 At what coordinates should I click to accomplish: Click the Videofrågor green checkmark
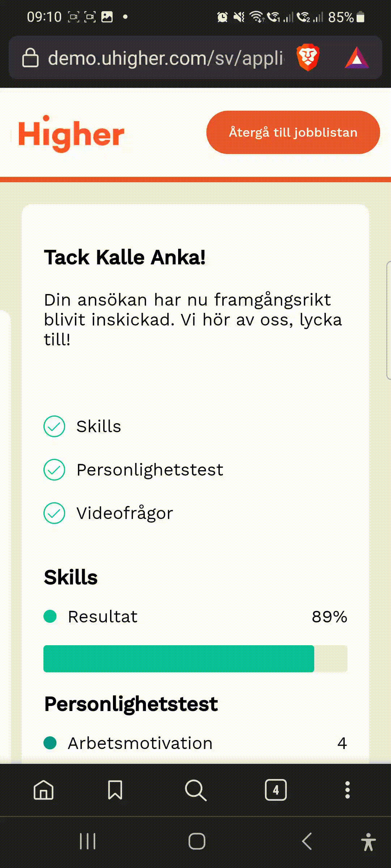click(54, 513)
